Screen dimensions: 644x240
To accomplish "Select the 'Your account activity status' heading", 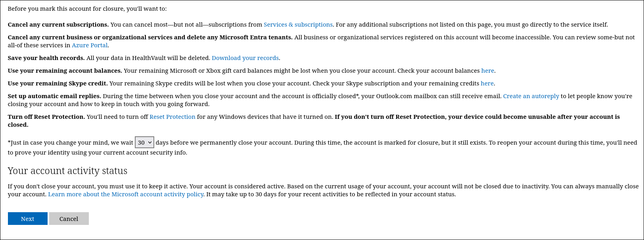I will coord(67,171).
